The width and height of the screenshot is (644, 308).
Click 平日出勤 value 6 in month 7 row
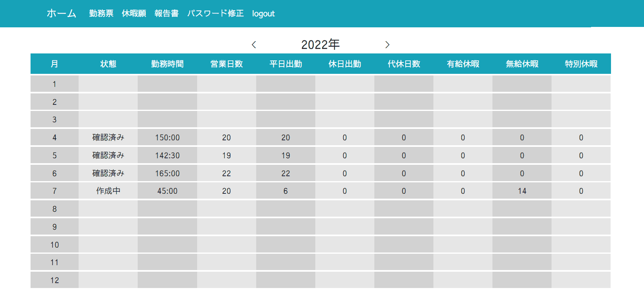[x=286, y=191]
